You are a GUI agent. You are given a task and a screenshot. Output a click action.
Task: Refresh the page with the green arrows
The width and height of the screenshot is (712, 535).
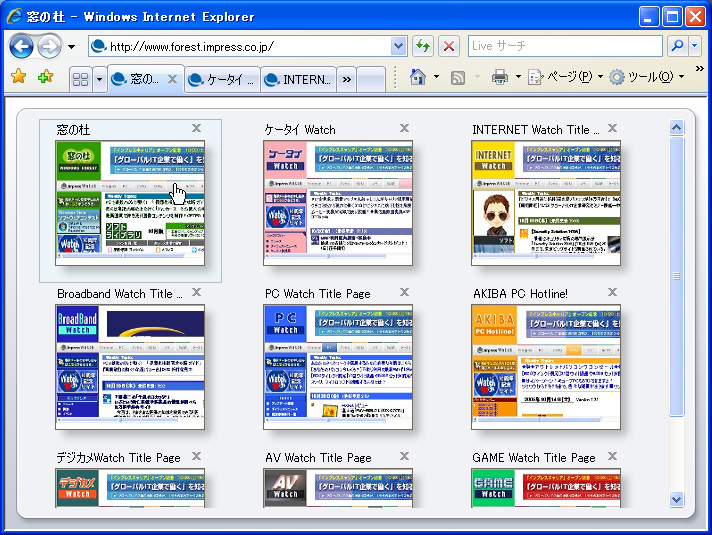(423, 46)
